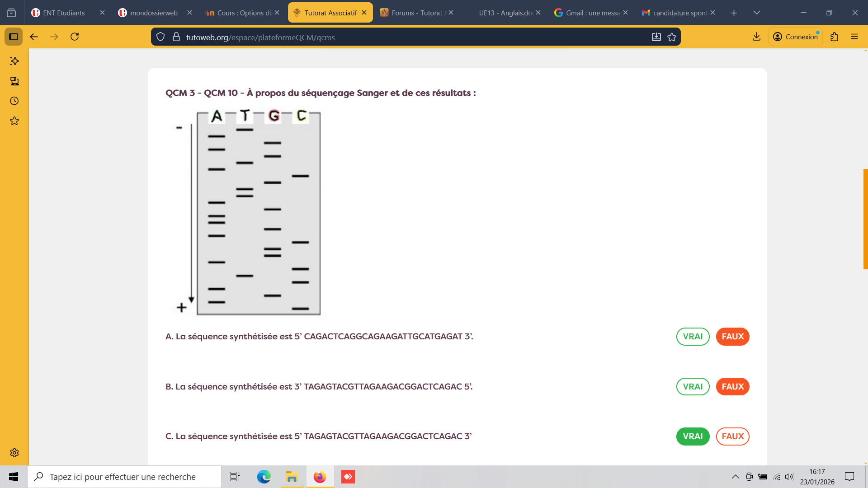Open Firefox application hamburger menu
The height and width of the screenshot is (488, 868).
(x=854, y=37)
